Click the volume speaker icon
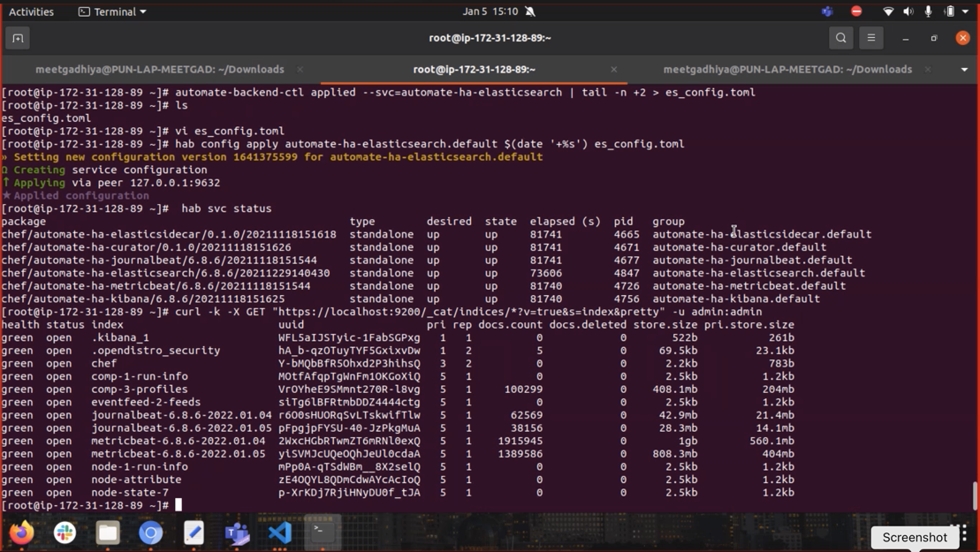This screenshot has height=552, width=980. pyautogui.click(x=908, y=11)
